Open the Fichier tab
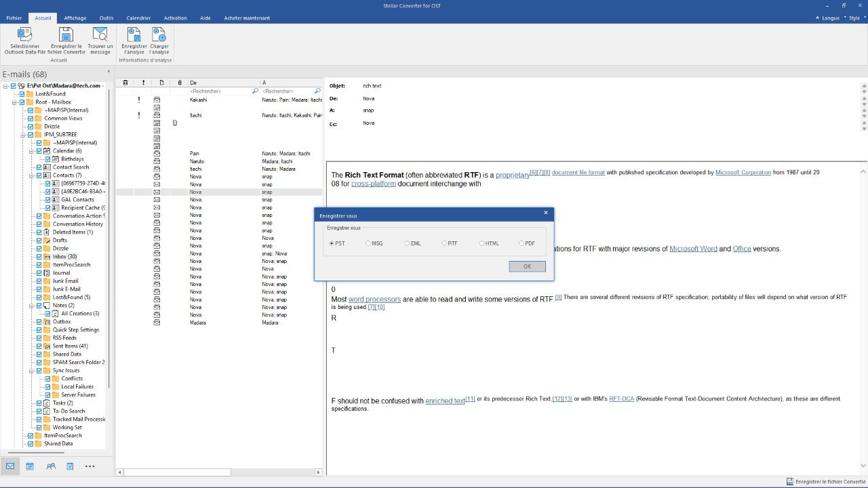Screen dimensions: 868x488 tap(14, 18)
